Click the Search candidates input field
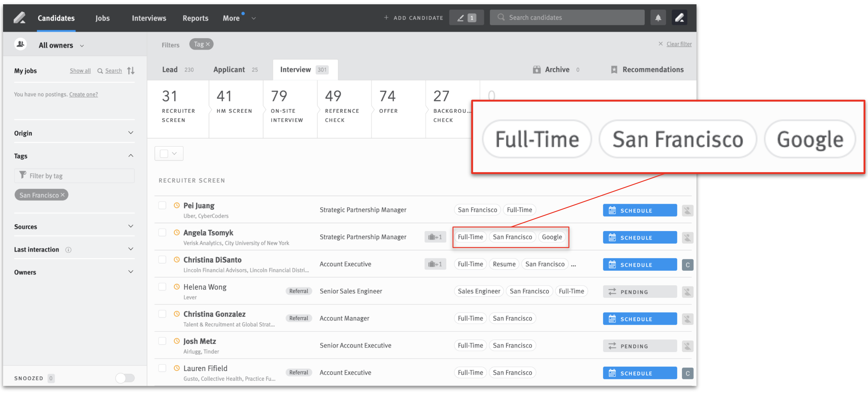The width and height of the screenshot is (868, 394). tap(567, 17)
